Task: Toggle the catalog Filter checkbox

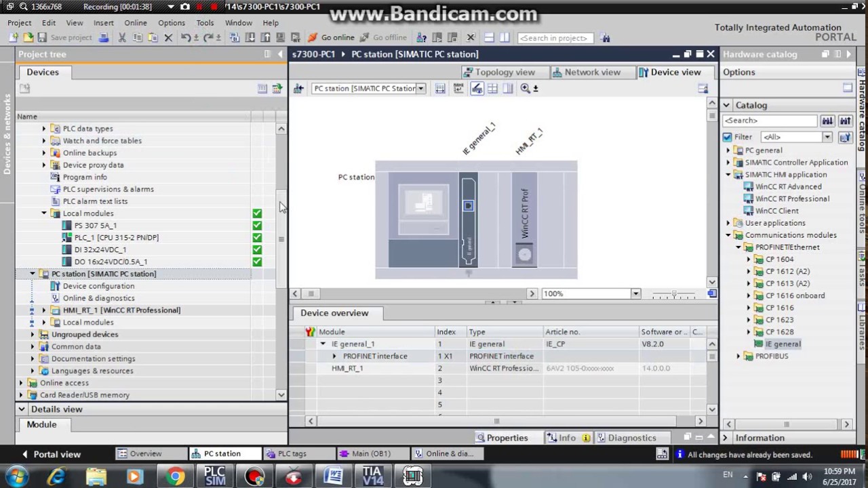Action: (727, 137)
